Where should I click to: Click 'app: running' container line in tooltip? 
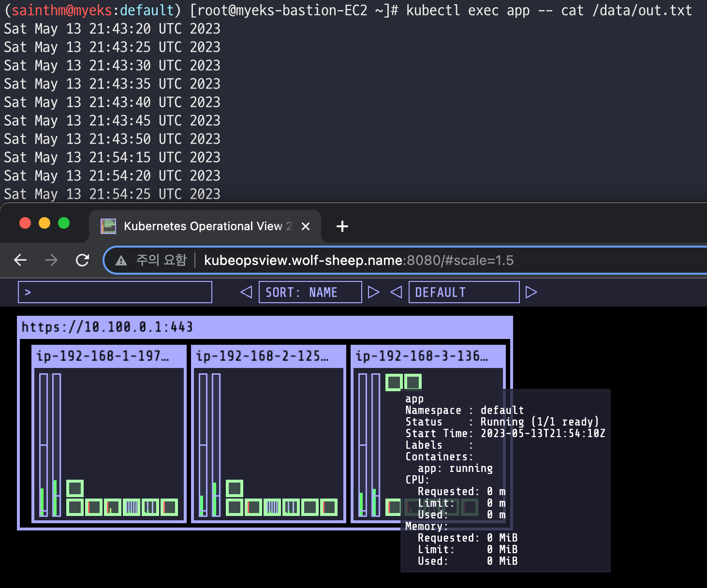tap(455, 468)
